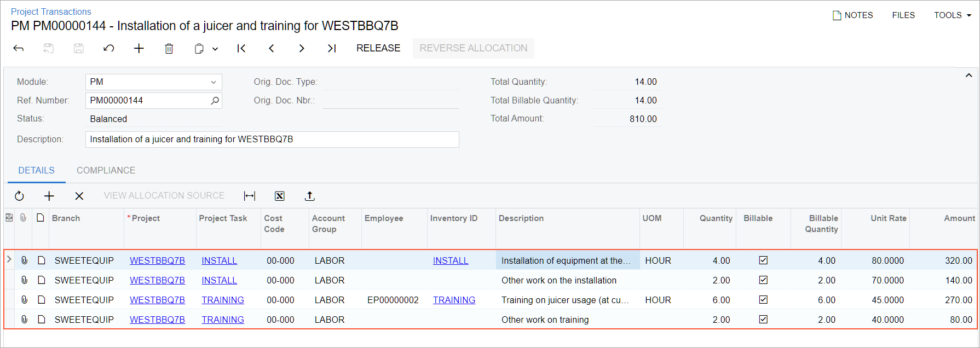Uncheck Billable for the 320.00 install row
The image size is (980, 348).
763,260
